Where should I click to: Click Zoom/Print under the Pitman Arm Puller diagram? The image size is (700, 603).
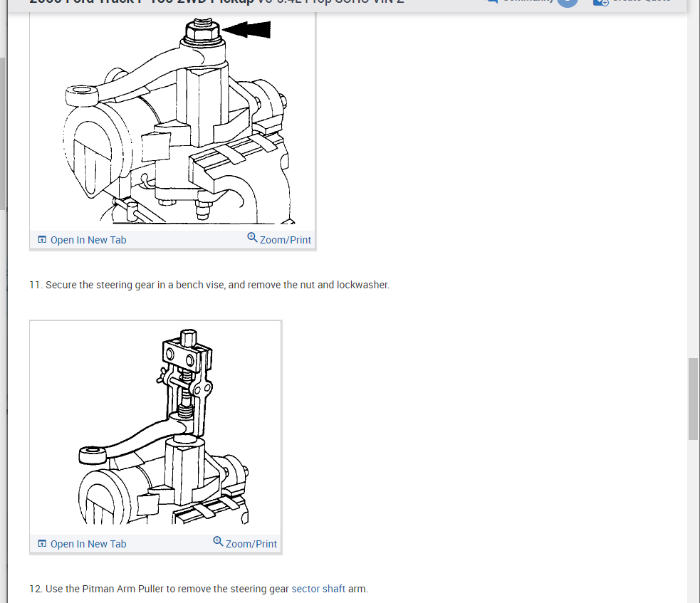pyautogui.click(x=245, y=542)
